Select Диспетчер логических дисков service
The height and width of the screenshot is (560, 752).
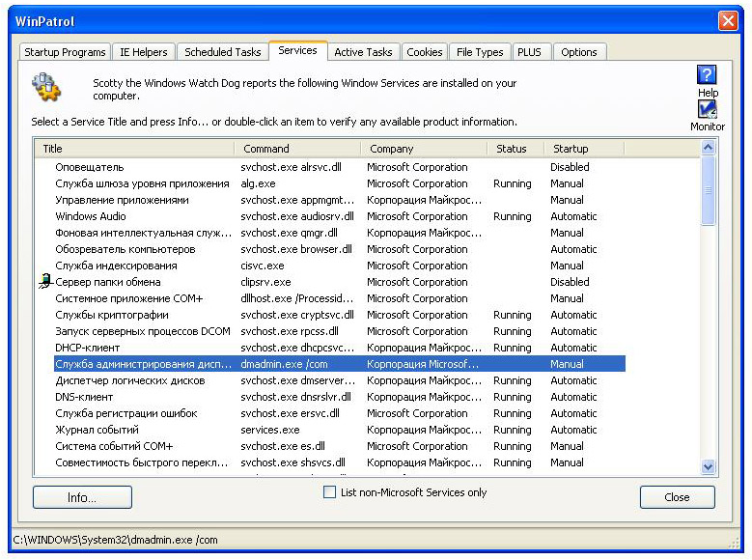(340, 380)
